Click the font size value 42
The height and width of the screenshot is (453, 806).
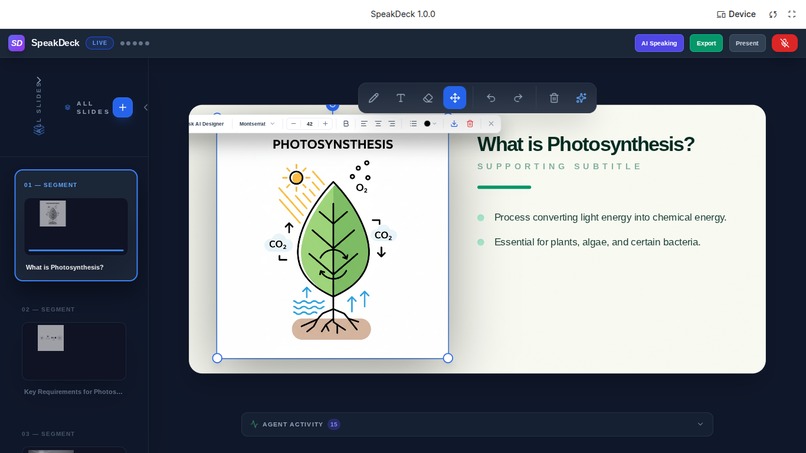tap(309, 124)
